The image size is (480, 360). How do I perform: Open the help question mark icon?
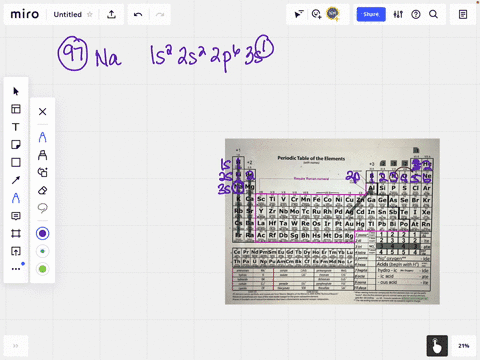click(x=416, y=14)
